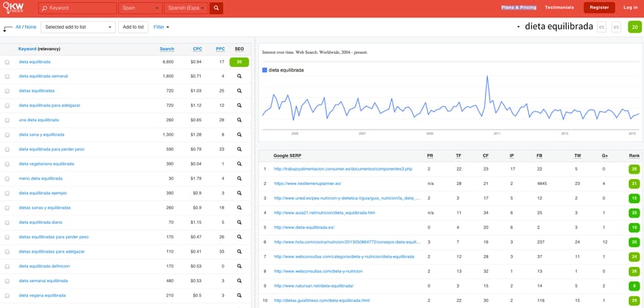Click the SEO column header
Image resolution: width=644 pixels, height=308 pixels.
pos(239,49)
